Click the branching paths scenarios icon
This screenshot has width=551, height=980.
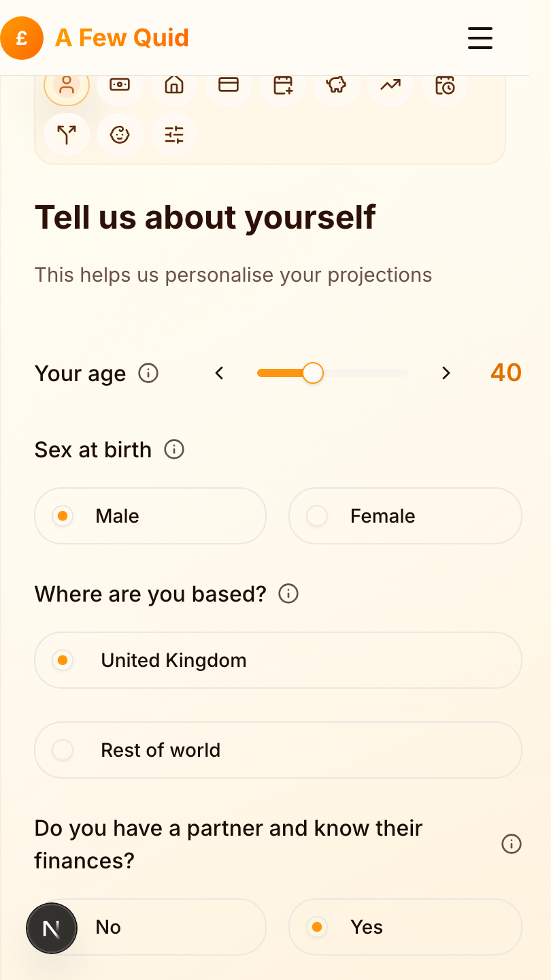[66, 135]
